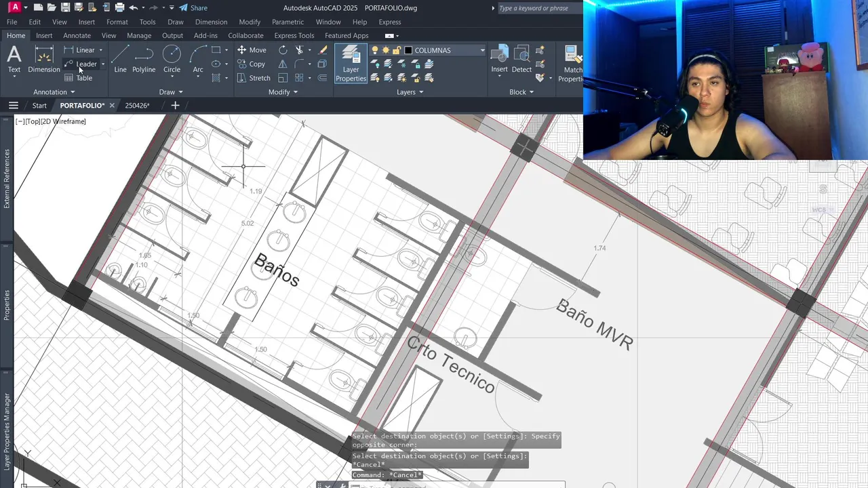Expand the Annotation panel
The height and width of the screenshot is (488, 868).
54,92
